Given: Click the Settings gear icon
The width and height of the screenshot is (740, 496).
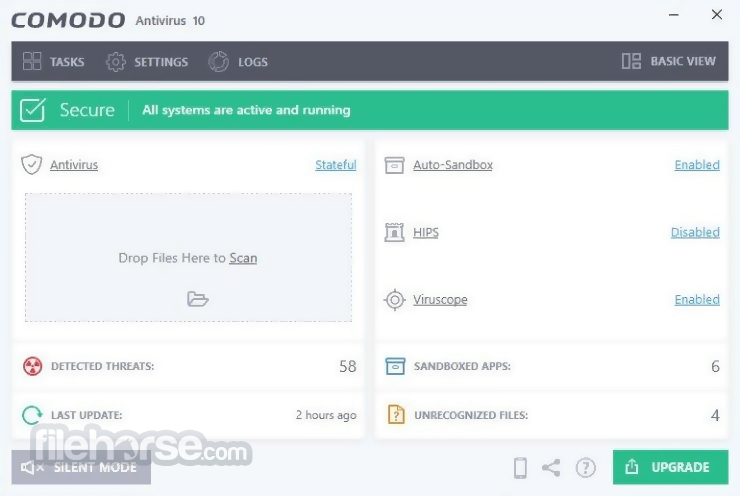Looking at the screenshot, I should pyautogui.click(x=116, y=62).
